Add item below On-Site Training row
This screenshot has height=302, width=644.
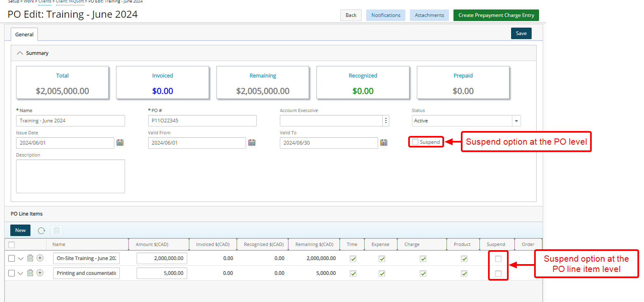point(40,258)
